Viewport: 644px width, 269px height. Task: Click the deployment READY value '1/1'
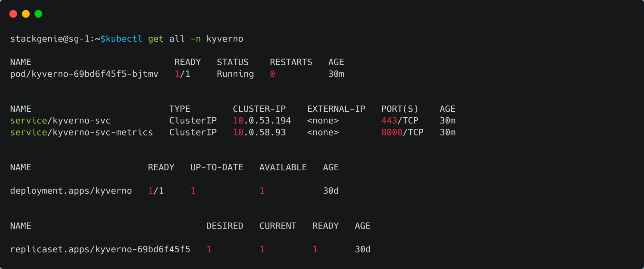(156, 191)
